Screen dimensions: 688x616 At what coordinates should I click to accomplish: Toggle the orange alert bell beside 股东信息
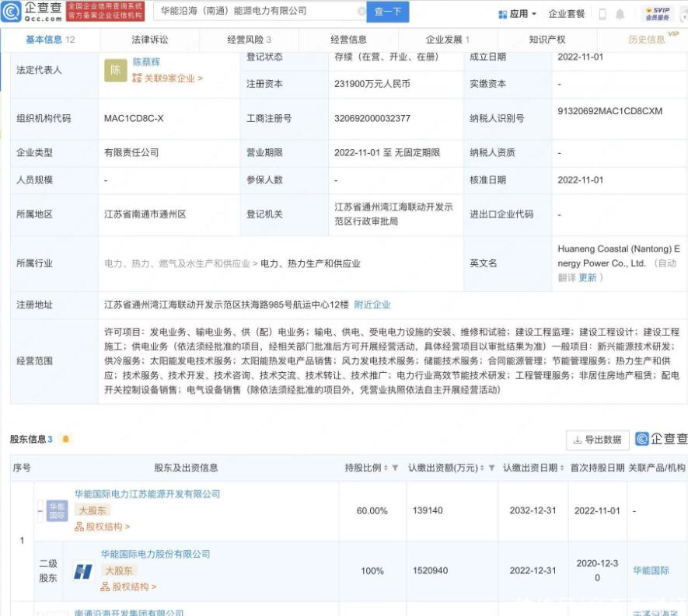[67, 438]
